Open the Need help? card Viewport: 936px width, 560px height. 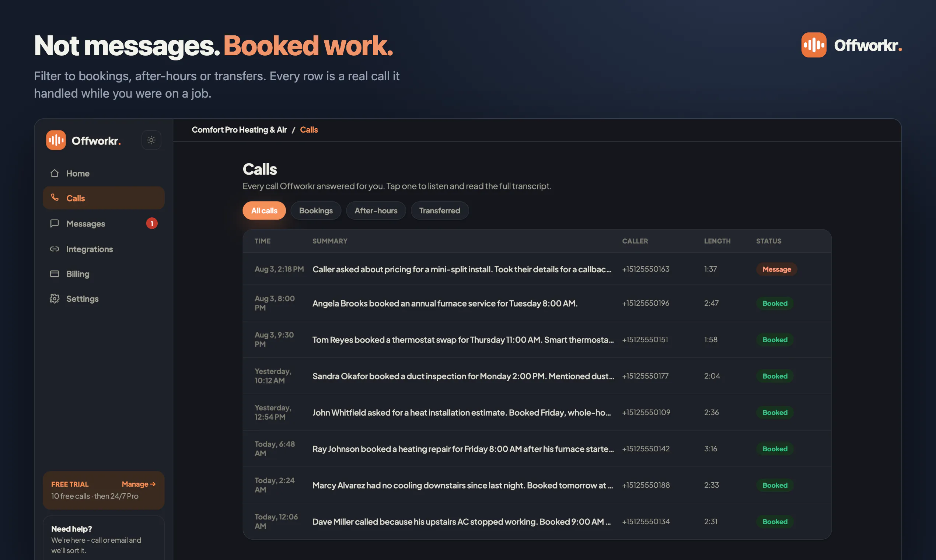104,539
